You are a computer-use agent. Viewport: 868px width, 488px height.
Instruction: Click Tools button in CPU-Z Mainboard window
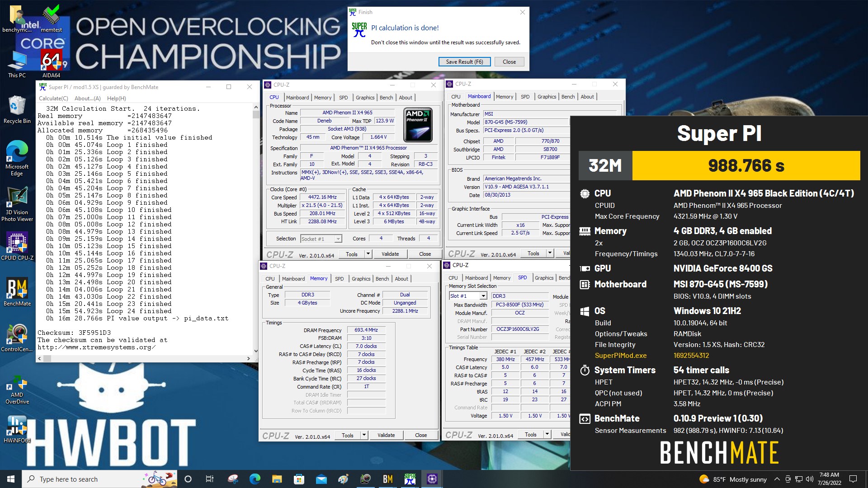533,253
